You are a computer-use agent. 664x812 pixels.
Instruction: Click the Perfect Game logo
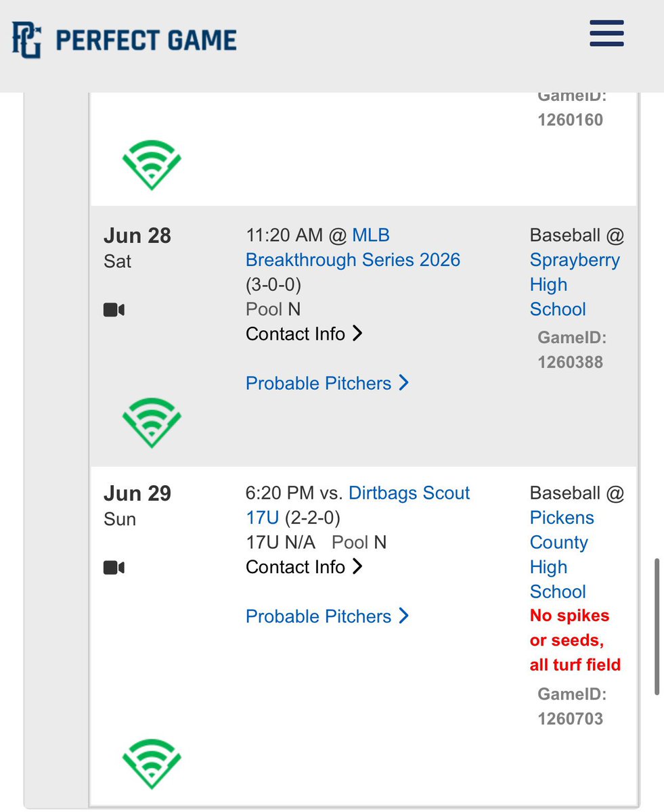[x=124, y=39]
